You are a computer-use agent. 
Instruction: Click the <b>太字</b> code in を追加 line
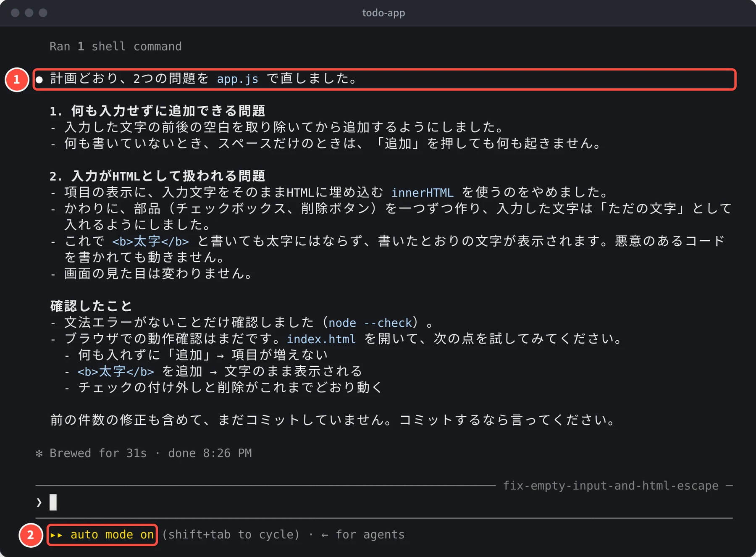[115, 371]
